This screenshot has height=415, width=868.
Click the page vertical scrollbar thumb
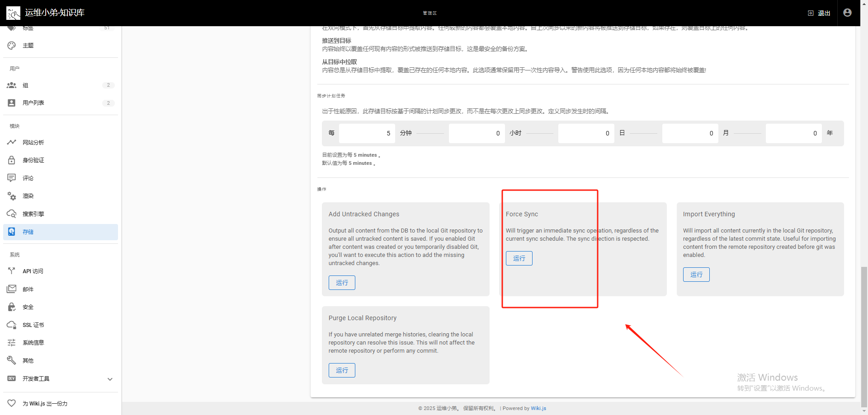point(864,337)
